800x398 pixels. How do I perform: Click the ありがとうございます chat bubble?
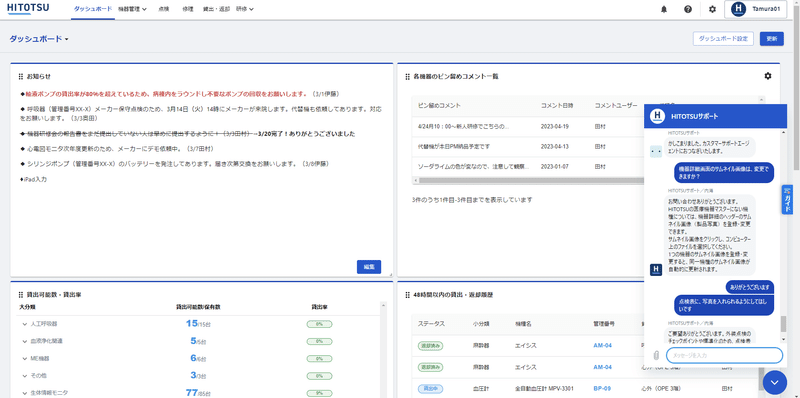[x=749, y=287]
